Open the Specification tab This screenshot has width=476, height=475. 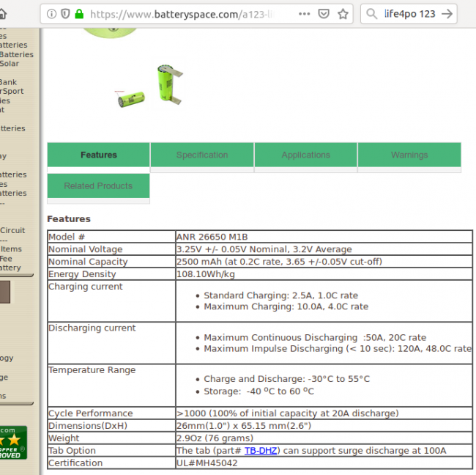tap(202, 155)
